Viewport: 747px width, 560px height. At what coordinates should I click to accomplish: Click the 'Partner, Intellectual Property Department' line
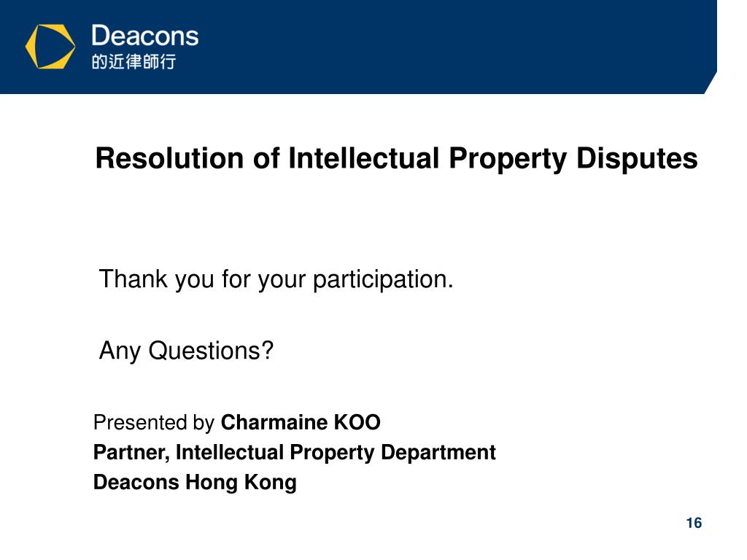[x=295, y=452]
